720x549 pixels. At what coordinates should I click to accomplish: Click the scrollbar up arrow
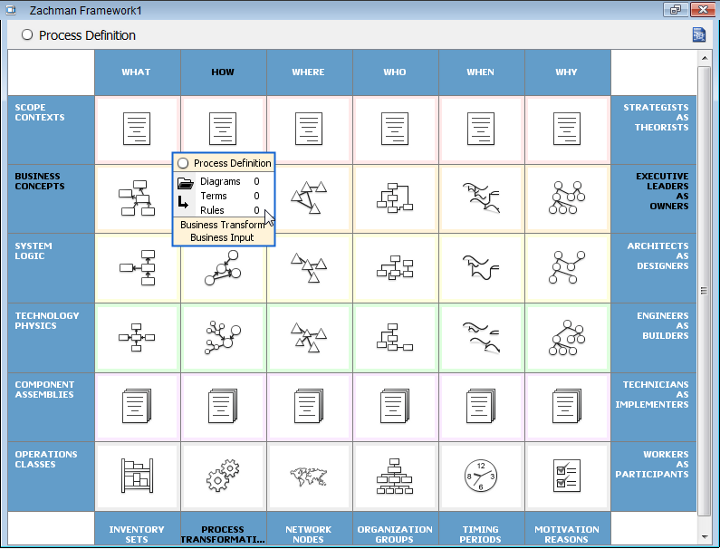coord(704,58)
